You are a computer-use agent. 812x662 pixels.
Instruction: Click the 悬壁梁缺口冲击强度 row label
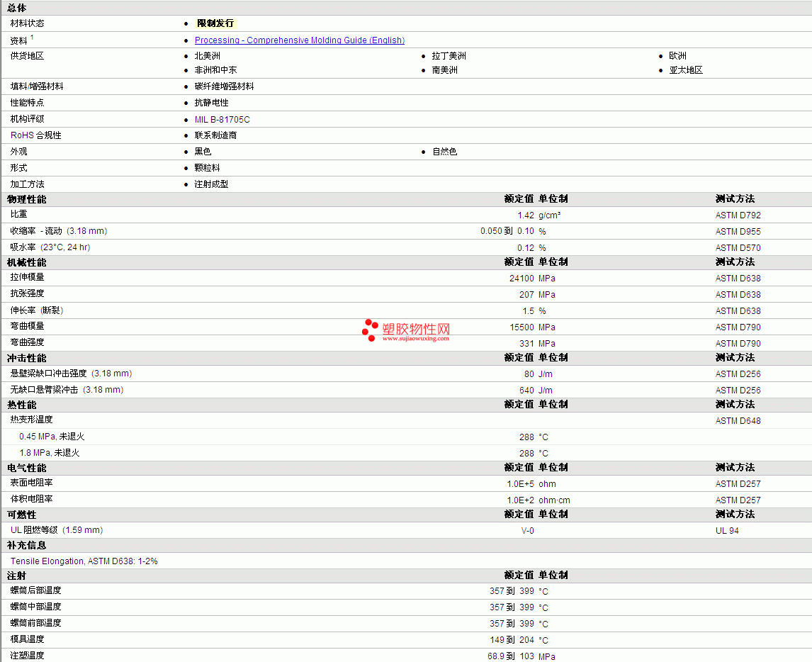(x=71, y=374)
